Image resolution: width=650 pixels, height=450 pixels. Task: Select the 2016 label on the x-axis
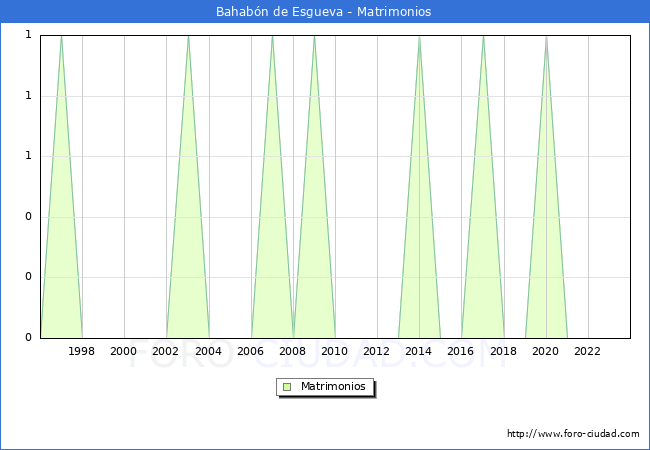[461, 351]
